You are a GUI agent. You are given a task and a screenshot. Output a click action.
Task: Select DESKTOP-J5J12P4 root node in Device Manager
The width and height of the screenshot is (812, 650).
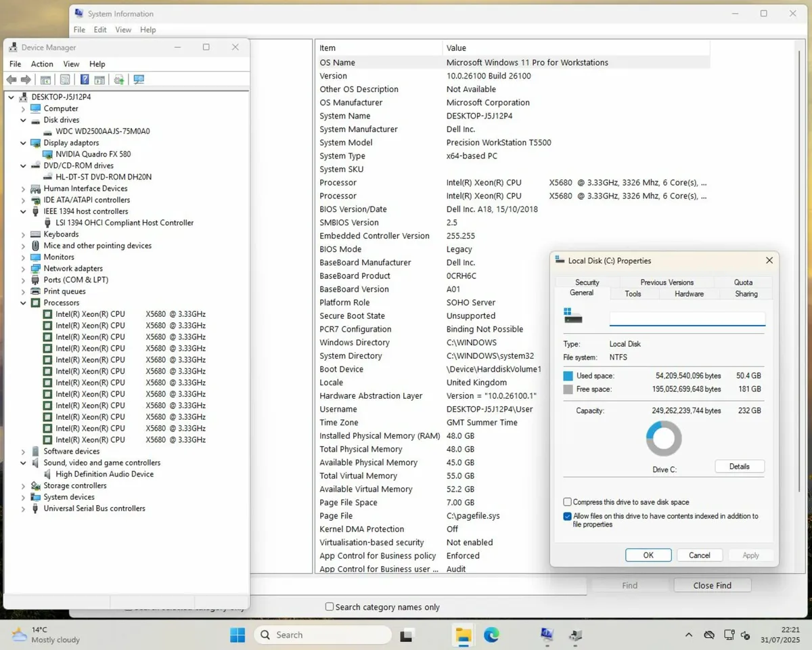61,97
